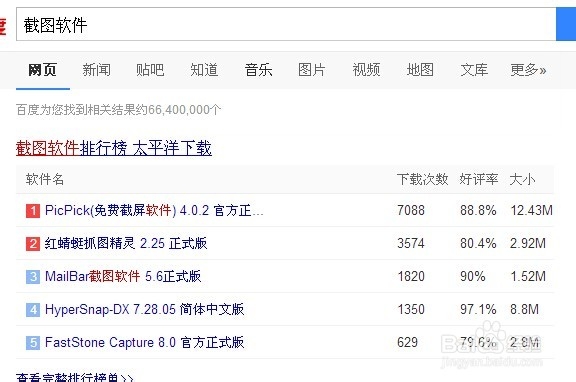Click the 好评率 column header
This screenshot has width=576, height=382.
click(x=479, y=179)
